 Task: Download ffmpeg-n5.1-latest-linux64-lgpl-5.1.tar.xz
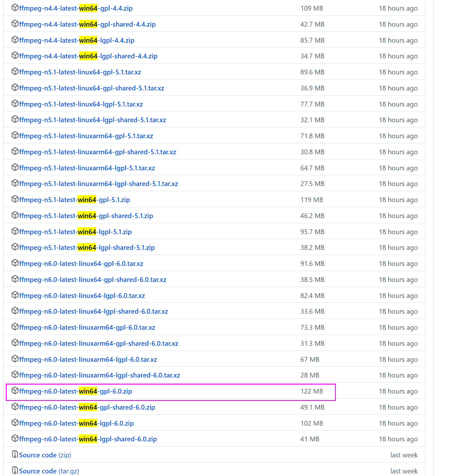point(81,104)
